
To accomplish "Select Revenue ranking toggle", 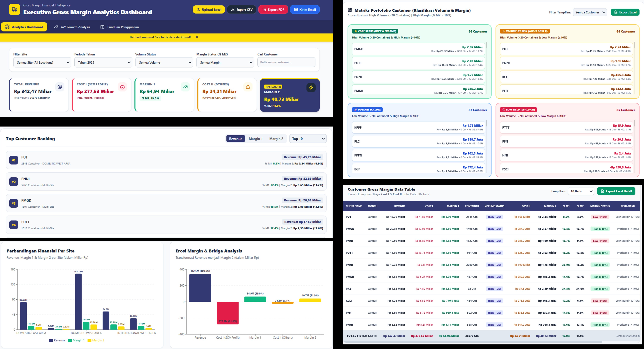I will (236, 139).
